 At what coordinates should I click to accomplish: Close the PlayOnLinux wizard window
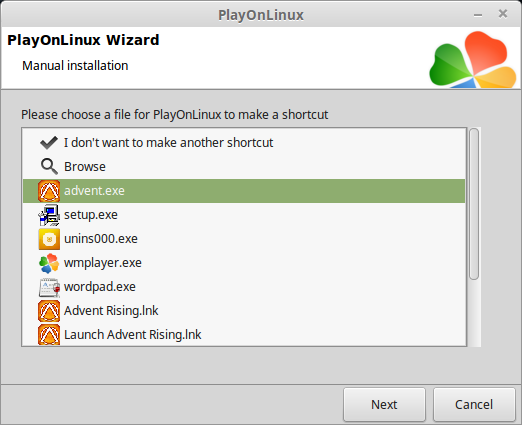[503, 14]
